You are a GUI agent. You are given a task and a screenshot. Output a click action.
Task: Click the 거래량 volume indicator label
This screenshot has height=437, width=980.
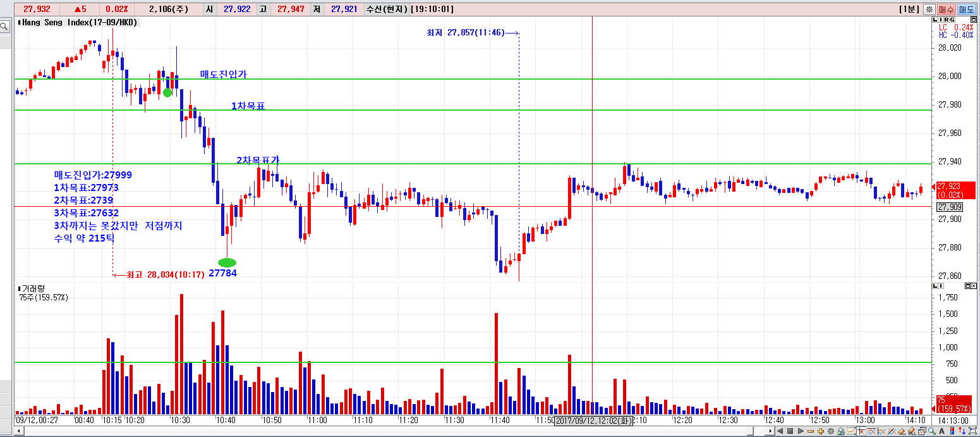pos(32,288)
